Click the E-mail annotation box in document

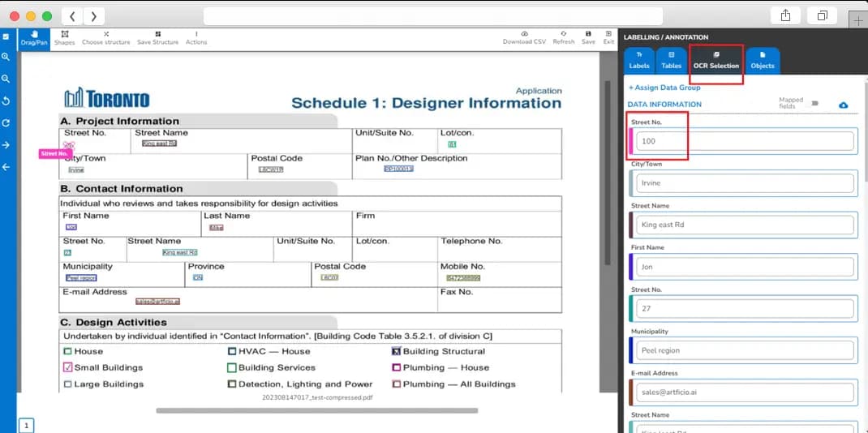coord(157,302)
